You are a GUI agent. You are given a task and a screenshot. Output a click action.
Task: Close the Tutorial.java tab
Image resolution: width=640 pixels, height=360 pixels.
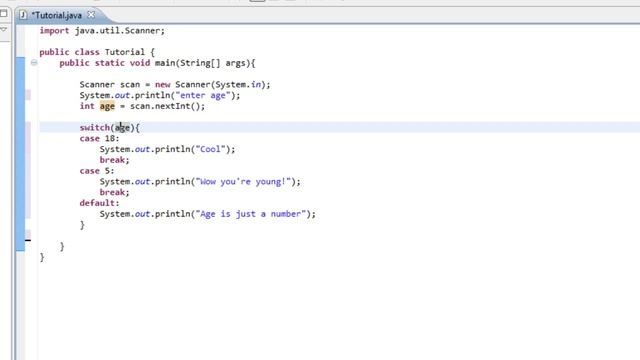pyautogui.click(x=91, y=15)
